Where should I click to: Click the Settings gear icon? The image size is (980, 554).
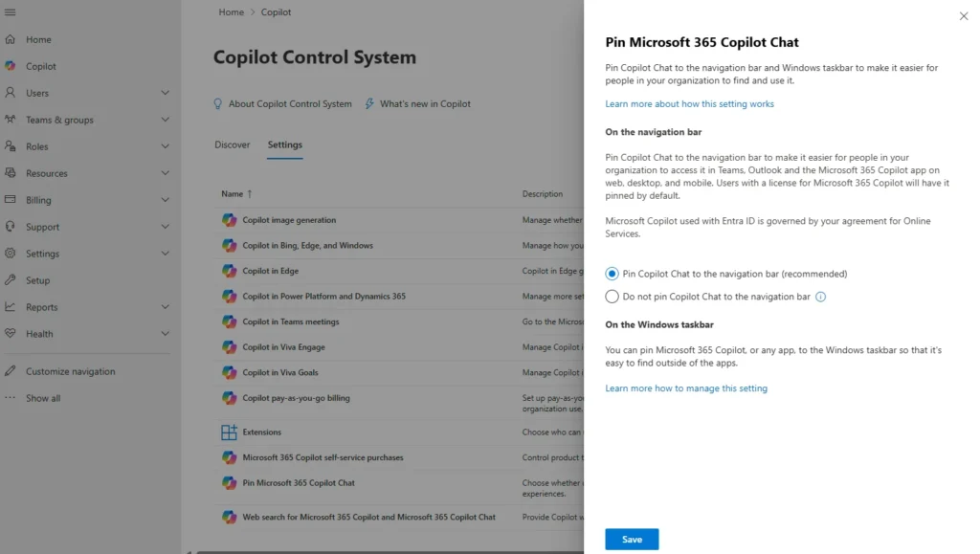click(x=10, y=253)
